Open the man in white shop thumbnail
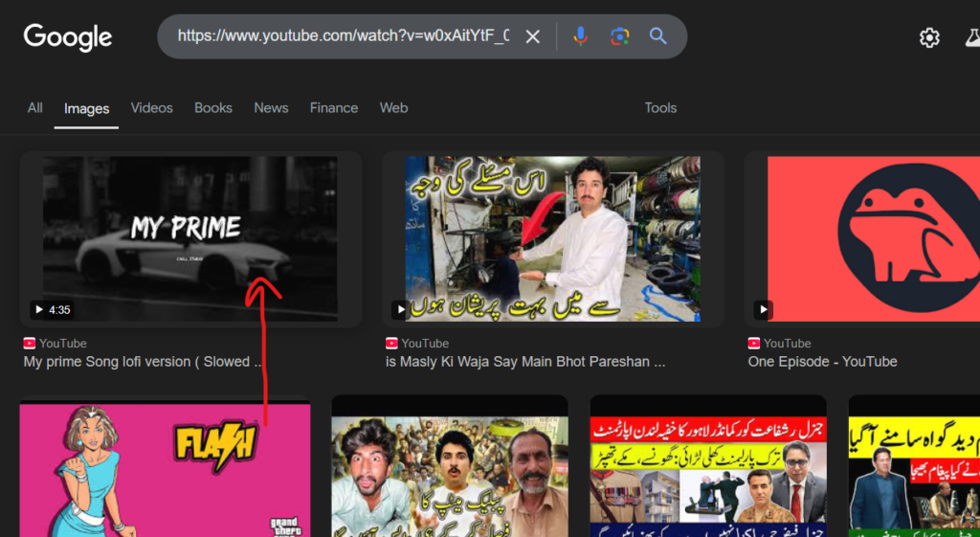 click(552, 238)
